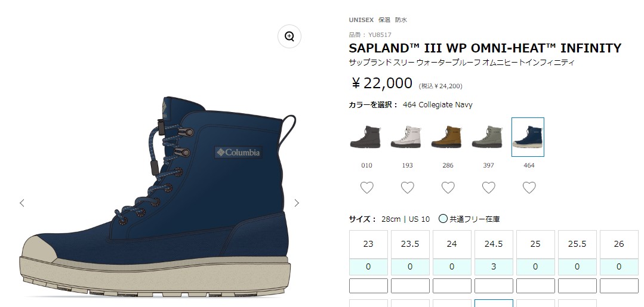
Task: Choose the navy 464 boot thumbnail
Action: click(x=528, y=137)
